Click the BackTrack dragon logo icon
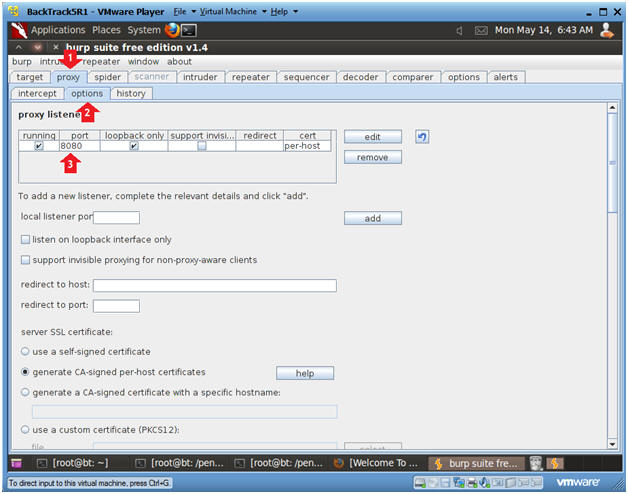The height and width of the screenshot is (494, 628). (19, 30)
